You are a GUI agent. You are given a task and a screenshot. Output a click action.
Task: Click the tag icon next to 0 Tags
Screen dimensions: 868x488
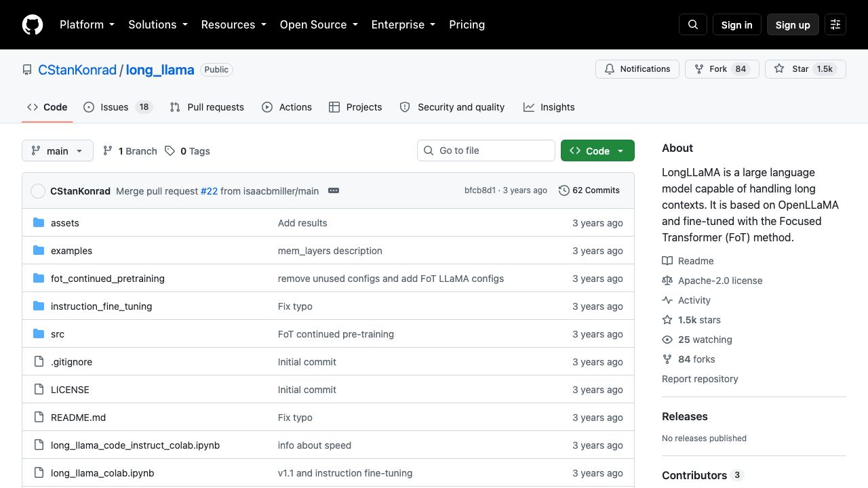[x=170, y=150]
